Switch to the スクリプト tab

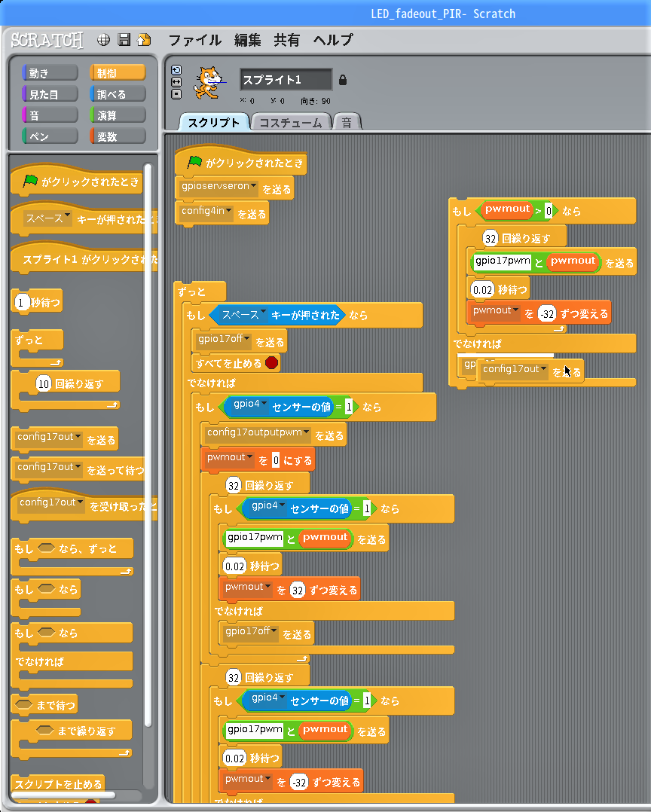(213, 122)
